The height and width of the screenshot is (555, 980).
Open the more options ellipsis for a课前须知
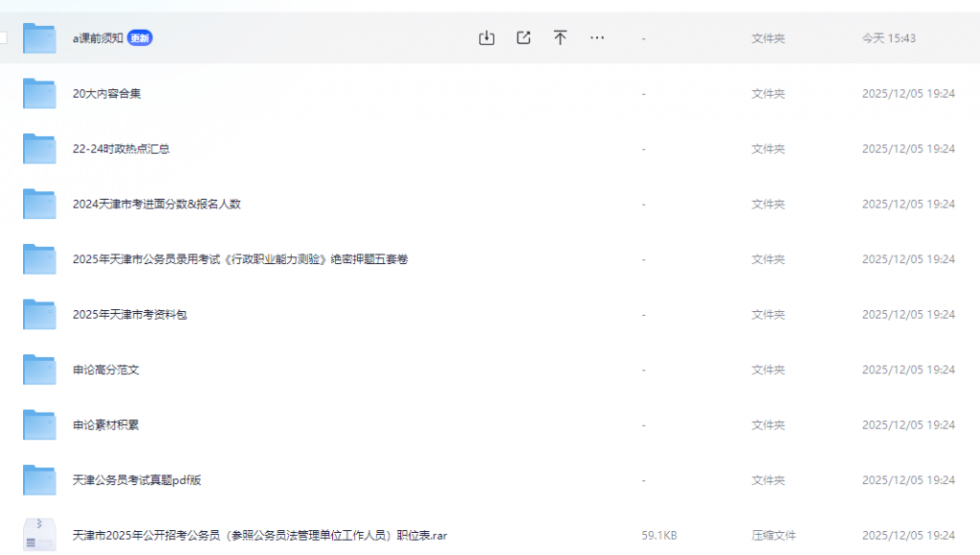click(x=597, y=38)
